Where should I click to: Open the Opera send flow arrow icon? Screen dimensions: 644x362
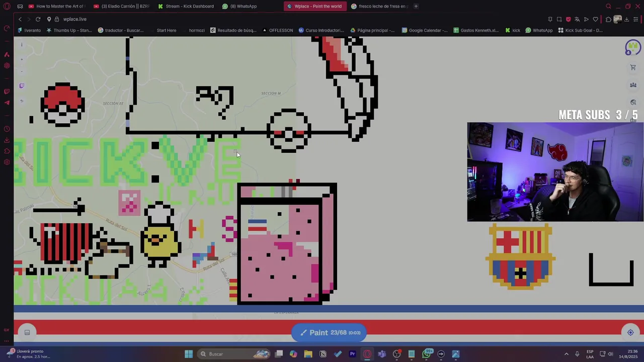586,19
